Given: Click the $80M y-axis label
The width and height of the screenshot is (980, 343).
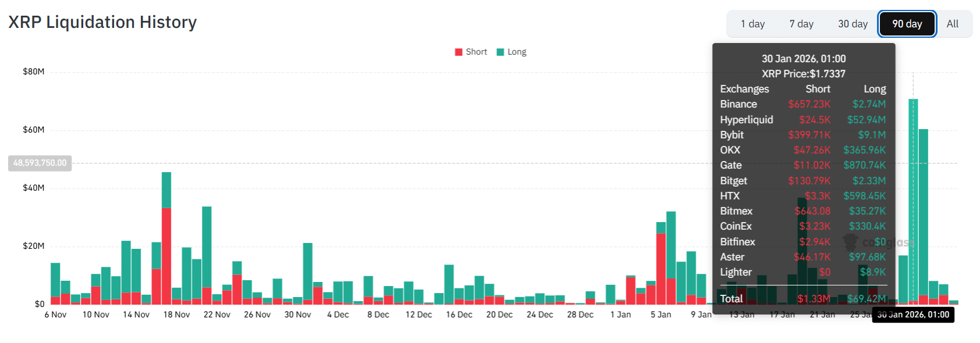Looking at the screenshot, I should click(33, 72).
